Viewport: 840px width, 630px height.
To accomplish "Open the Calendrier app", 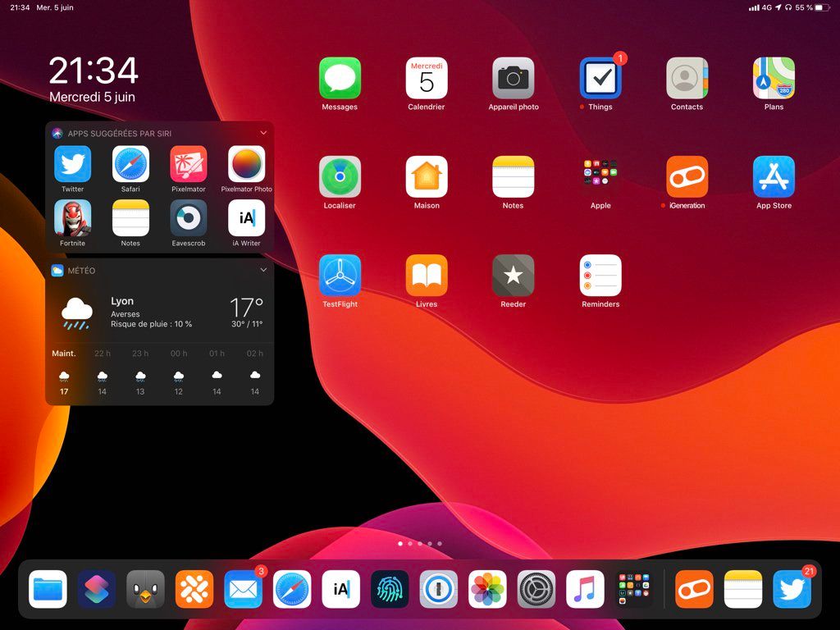I will (427, 78).
